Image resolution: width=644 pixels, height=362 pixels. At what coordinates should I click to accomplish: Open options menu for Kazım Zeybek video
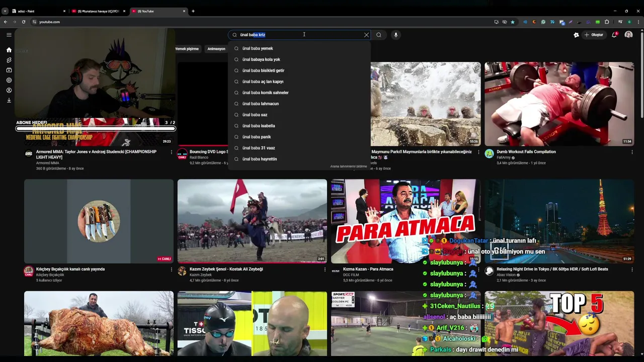[x=325, y=269]
